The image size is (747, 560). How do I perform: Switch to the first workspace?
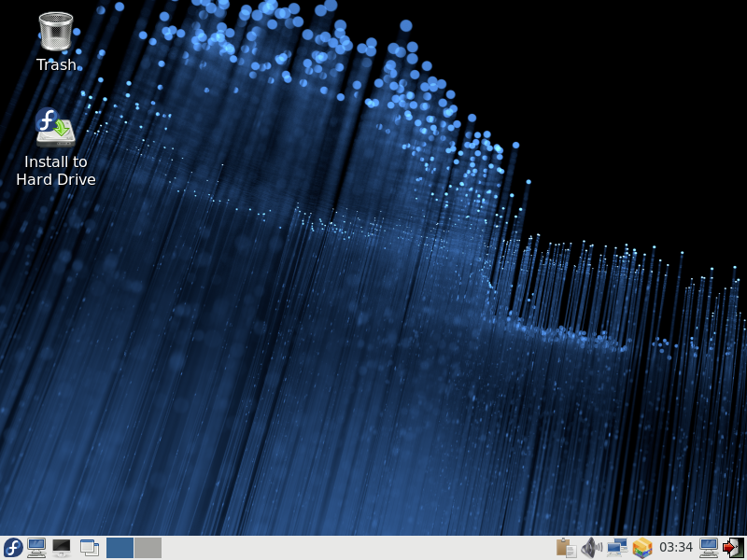click(120, 548)
